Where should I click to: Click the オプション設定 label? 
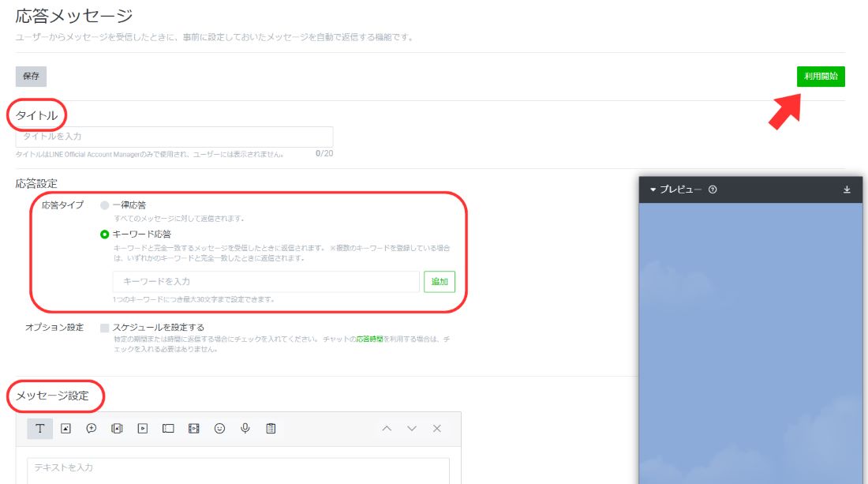pos(54,328)
